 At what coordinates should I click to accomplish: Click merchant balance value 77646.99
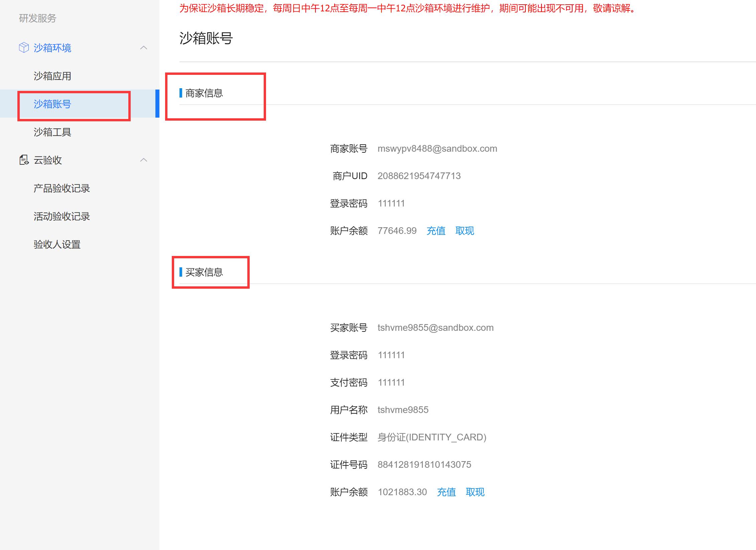397,231
